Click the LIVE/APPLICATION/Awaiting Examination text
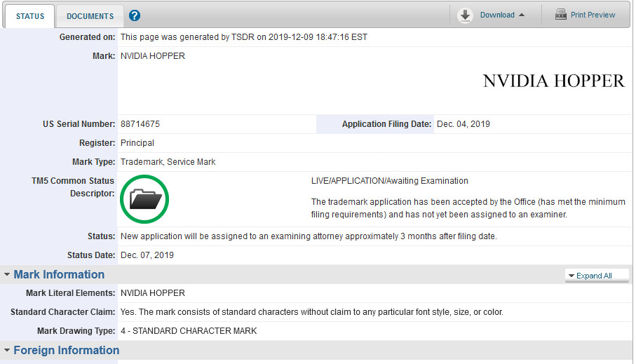This screenshot has height=364, width=636. click(389, 181)
